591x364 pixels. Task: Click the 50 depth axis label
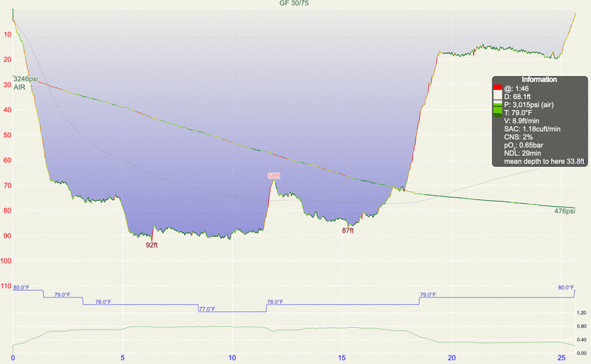(7, 135)
